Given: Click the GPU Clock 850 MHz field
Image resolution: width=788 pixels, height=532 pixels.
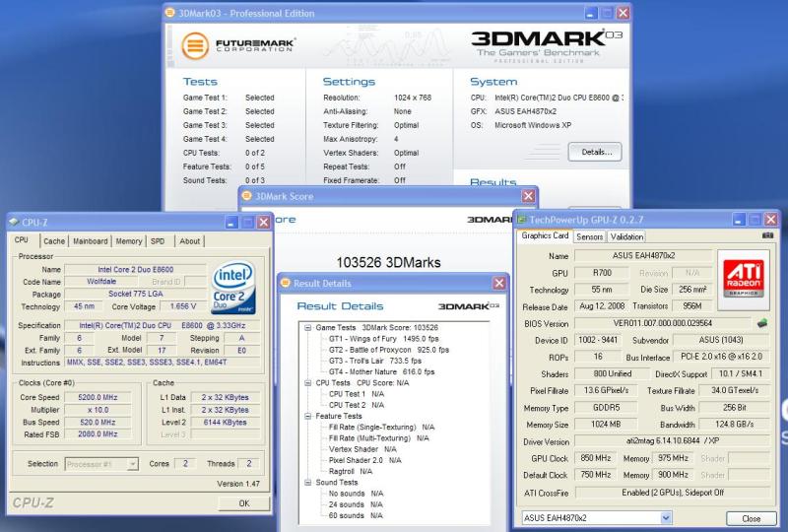Looking at the screenshot, I should tap(596, 458).
